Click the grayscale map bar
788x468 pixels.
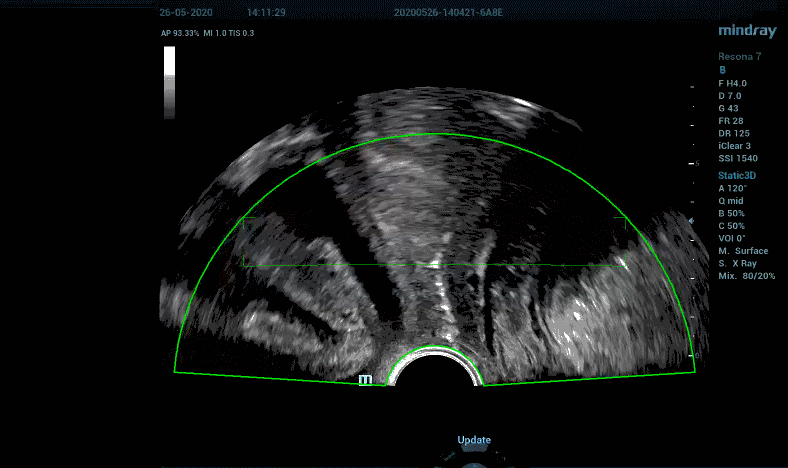click(170, 97)
